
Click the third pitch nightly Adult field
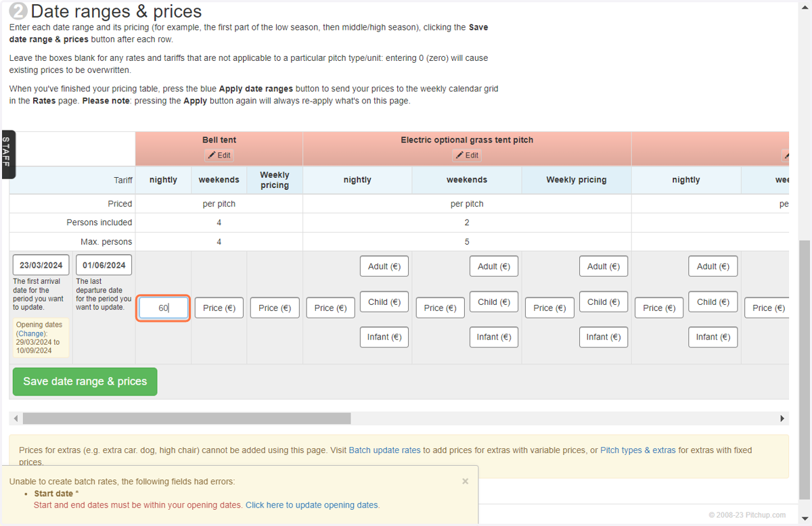click(713, 266)
